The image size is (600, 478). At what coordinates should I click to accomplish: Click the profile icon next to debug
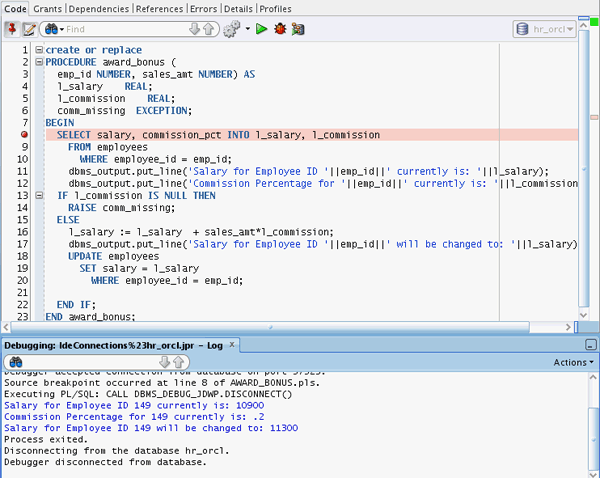(x=297, y=30)
